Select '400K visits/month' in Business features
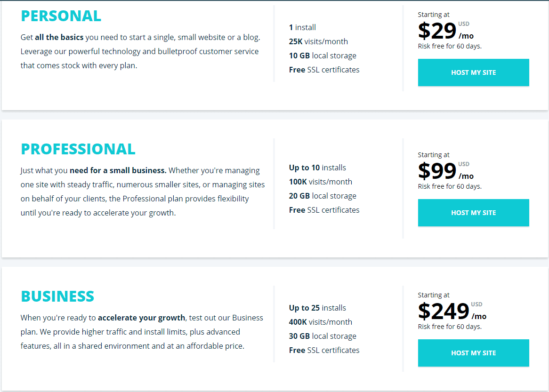 click(321, 321)
